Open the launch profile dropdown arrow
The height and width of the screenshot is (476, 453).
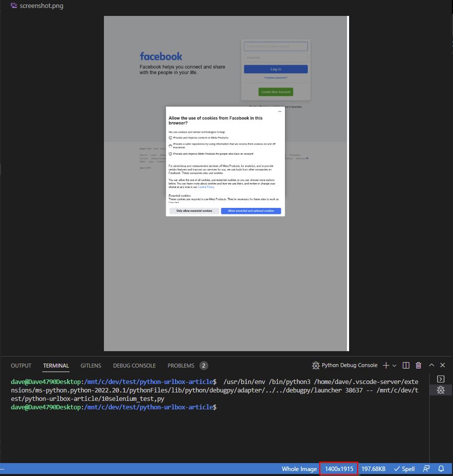(394, 366)
